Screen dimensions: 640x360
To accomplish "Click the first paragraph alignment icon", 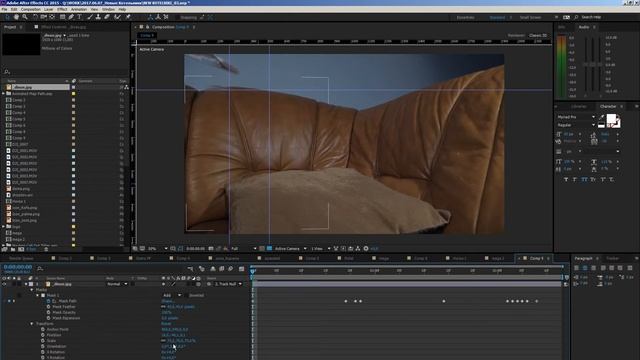I will [x=576, y=268].
